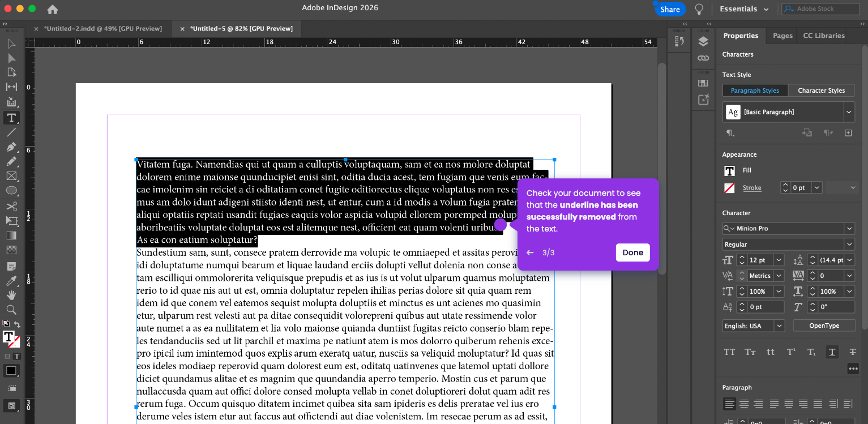Image resolution: width=868 pixels, height=424 pixels.
Task: Open the Layers panel icon
Action: [703, 41]
